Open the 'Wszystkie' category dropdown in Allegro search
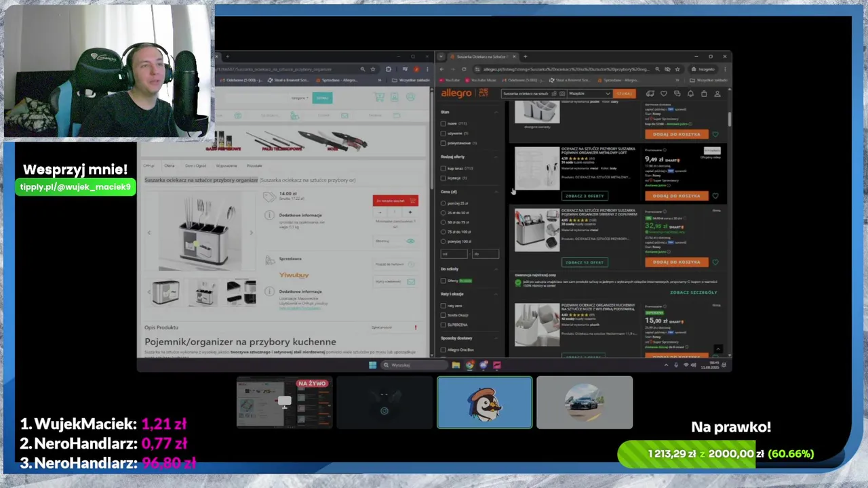This screenshot has height=488, width=868. [589, 94]
